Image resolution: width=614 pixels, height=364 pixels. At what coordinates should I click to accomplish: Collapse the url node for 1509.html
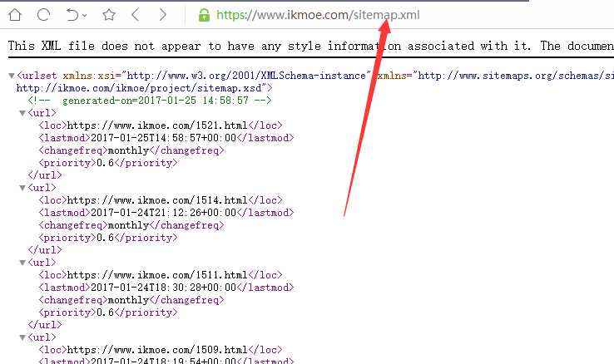(22, 337)
